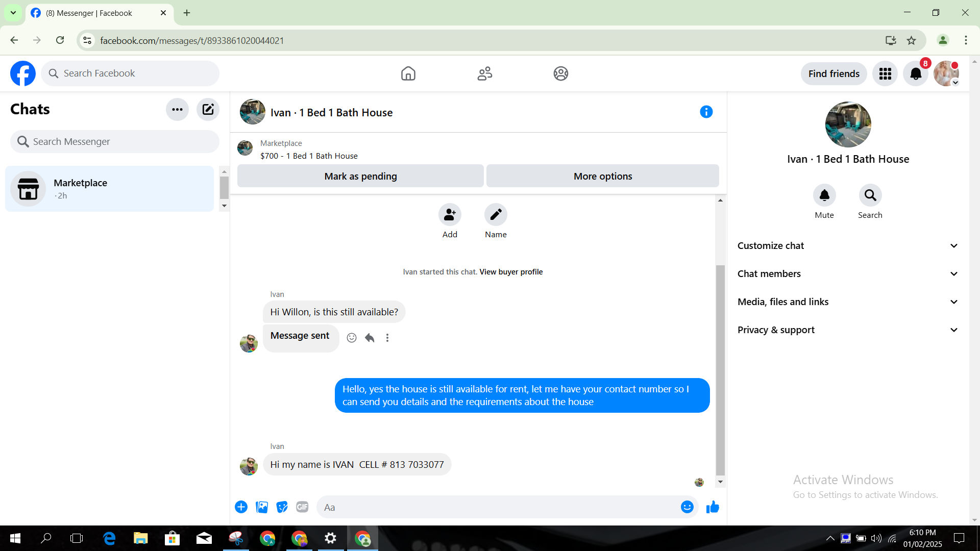Attach a photo using image icon
This screenshot has height=551, width=980.
262,507
